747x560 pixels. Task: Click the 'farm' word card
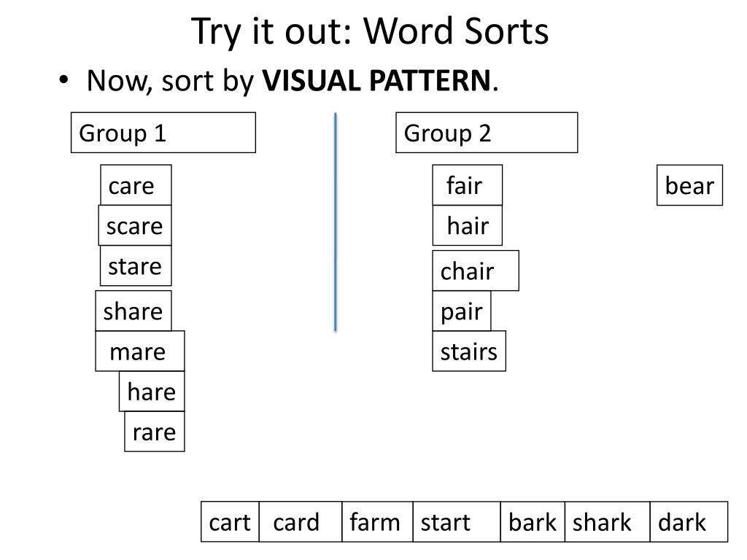click(x=377, y=522)
